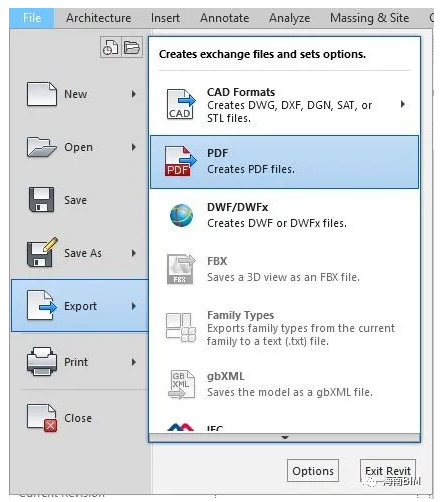
Task: Click the Print printer icon
Action: [42, 362]
